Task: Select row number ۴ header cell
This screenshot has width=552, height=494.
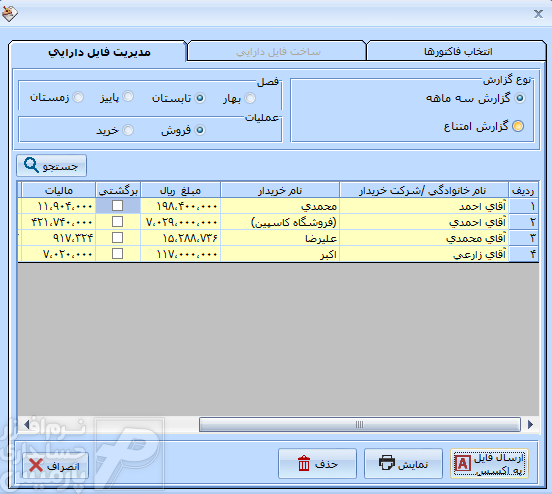Action: coord(523,254)
